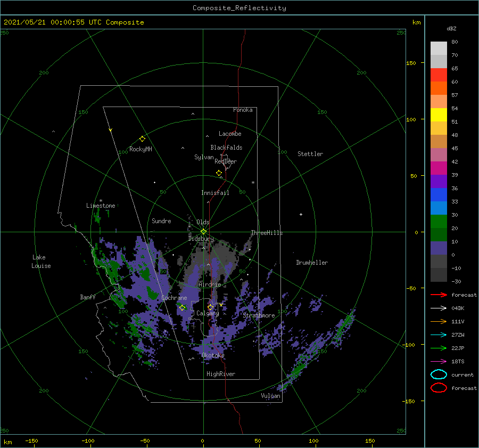The image size is (479, 448).
Task: Click the Lacombe city label
Action: pyautogui.click(x=230, y=134)
